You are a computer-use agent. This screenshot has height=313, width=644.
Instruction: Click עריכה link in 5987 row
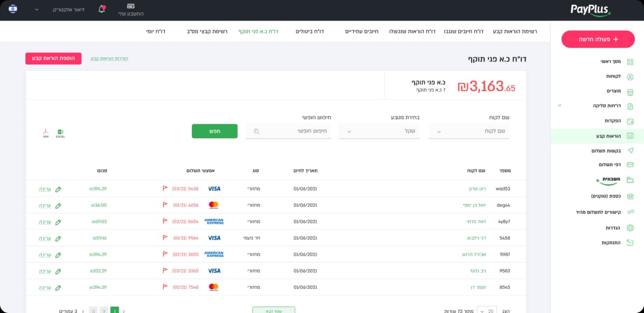click(x=45, y=254)
